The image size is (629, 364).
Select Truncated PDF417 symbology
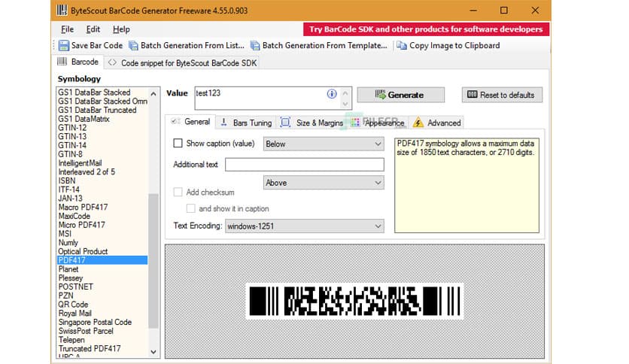89,348
